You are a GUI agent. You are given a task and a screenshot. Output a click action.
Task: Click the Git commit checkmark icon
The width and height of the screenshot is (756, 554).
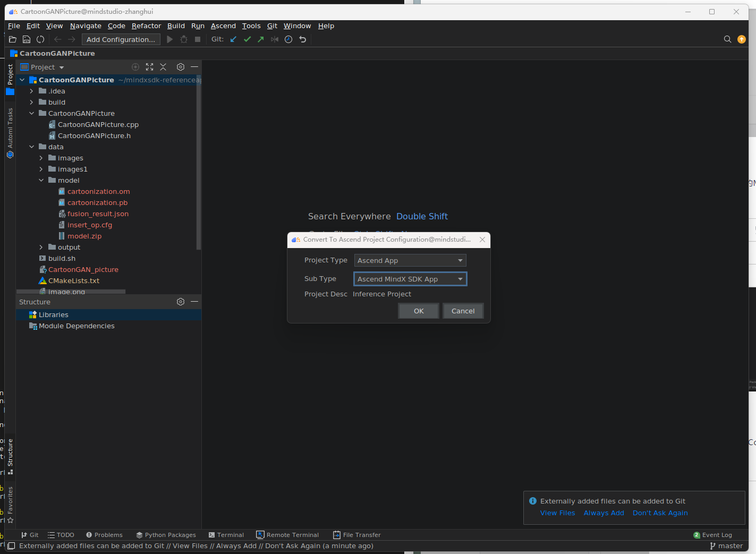click(247, 39)
